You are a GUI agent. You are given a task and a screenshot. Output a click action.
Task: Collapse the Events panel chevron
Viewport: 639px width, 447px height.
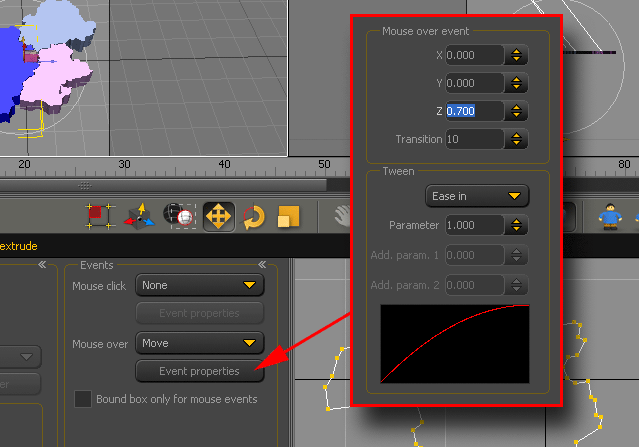262,265
